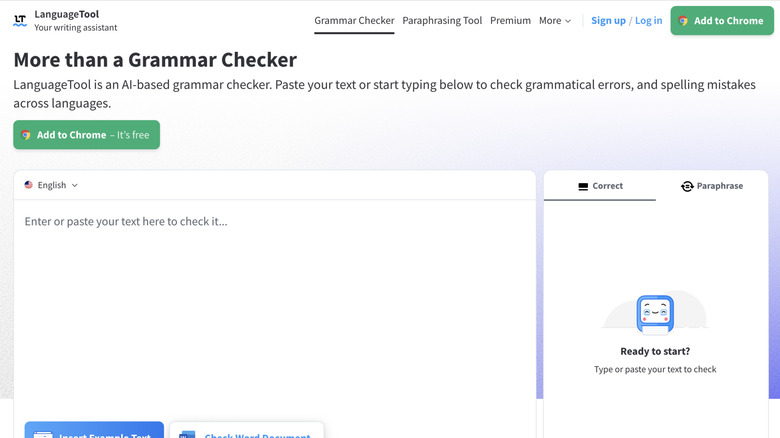Open the Grammar Checker menu item

(354, 21)
